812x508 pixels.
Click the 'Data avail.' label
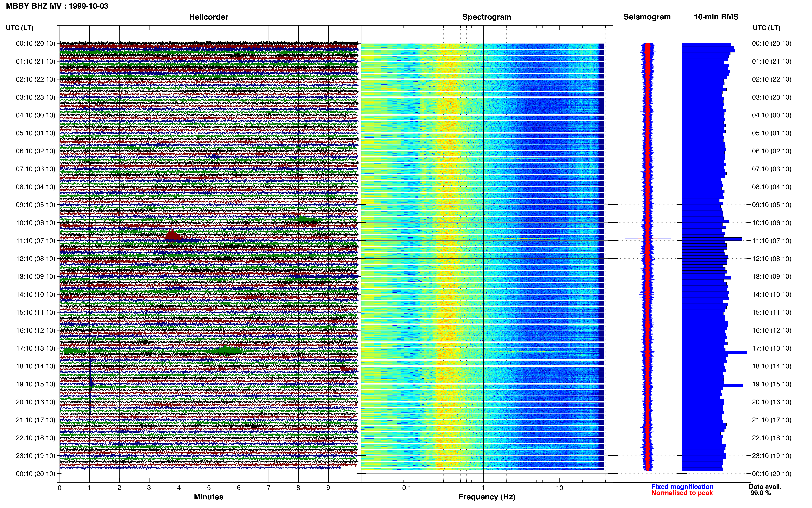point(765,487)
